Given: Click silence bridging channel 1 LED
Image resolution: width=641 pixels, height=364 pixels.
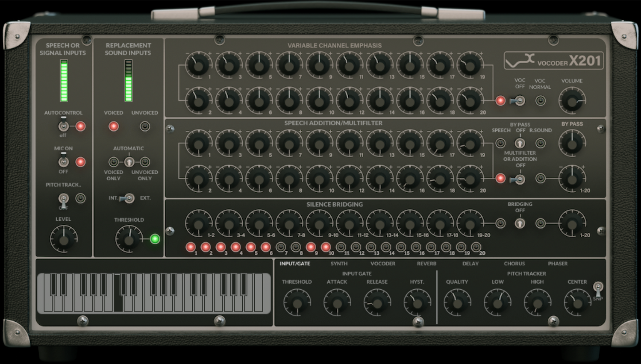Looking at the screenshot, I should coord(191,247).
